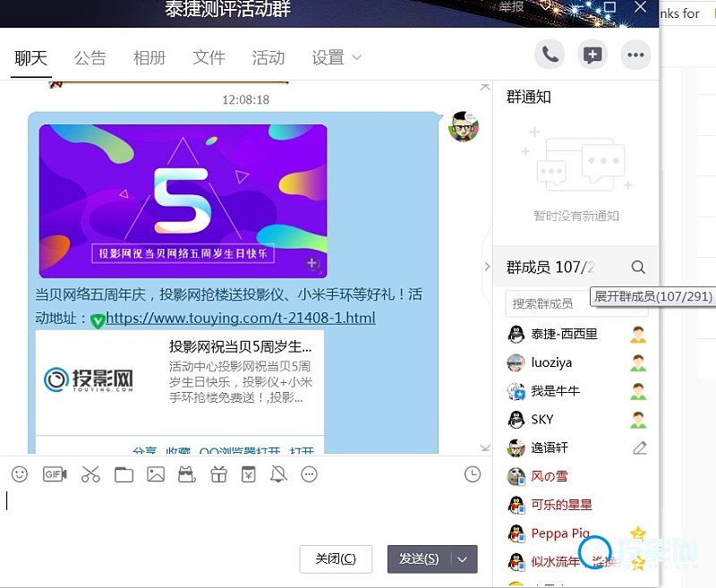Click the red packet money icon
This screenshot has height=588, width=716.
[x=249, y=474]
